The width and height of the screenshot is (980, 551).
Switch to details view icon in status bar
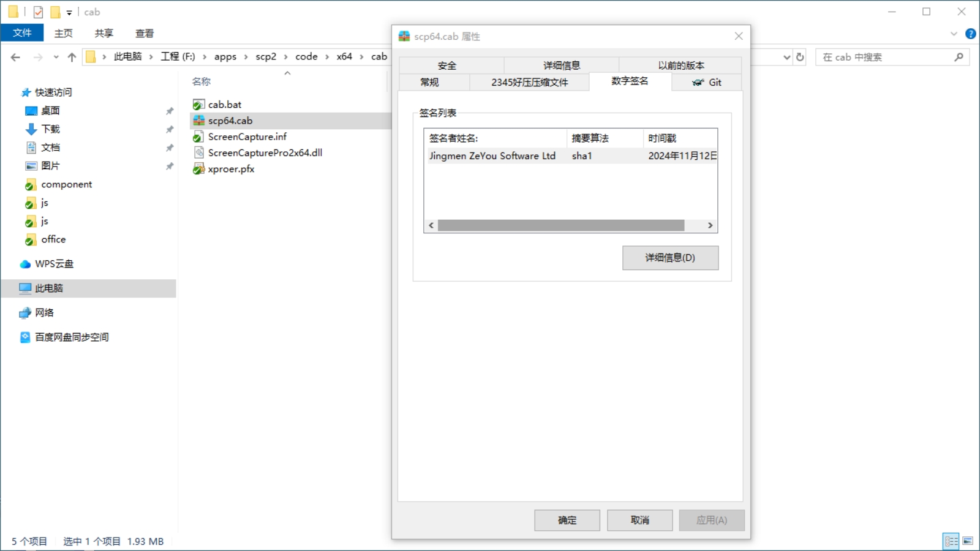pos(951,541)
